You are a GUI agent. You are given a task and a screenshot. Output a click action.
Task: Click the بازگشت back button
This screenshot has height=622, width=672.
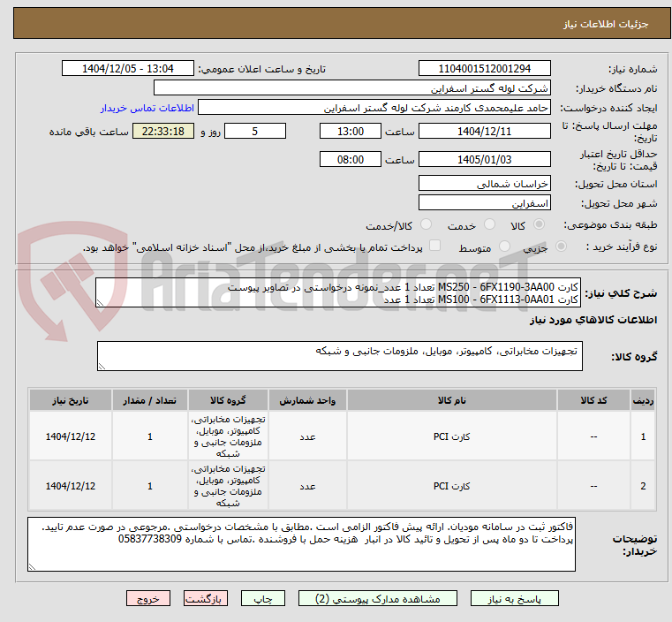click(x=206, y=598)
